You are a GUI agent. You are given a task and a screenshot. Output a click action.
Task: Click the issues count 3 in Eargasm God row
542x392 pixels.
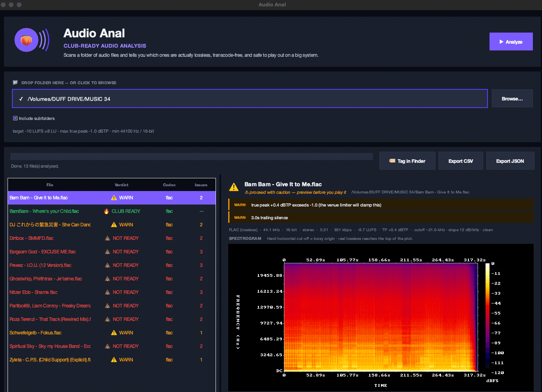point(201,252)
